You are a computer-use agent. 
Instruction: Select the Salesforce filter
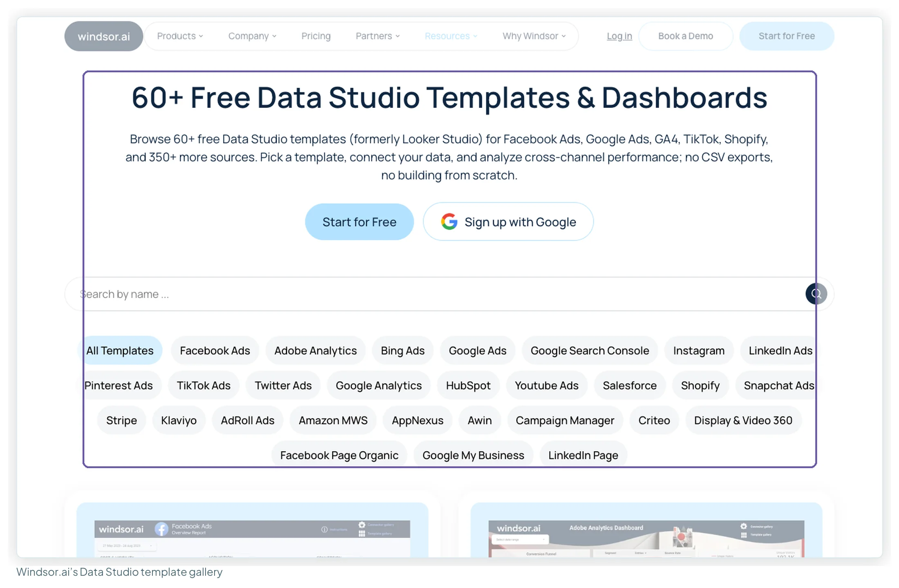629,385
